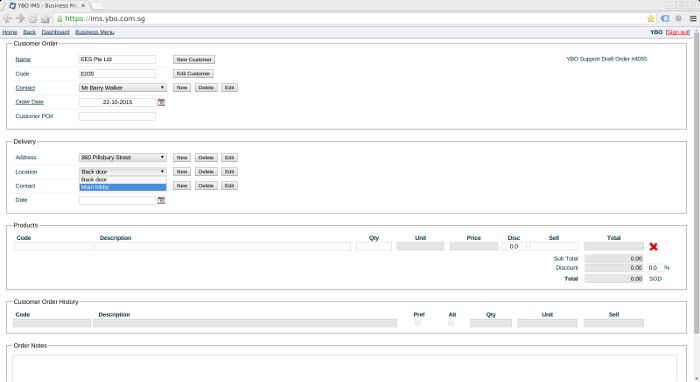Focus the product Code input field
Screen dimensions: 700x382
coord(54,246)
